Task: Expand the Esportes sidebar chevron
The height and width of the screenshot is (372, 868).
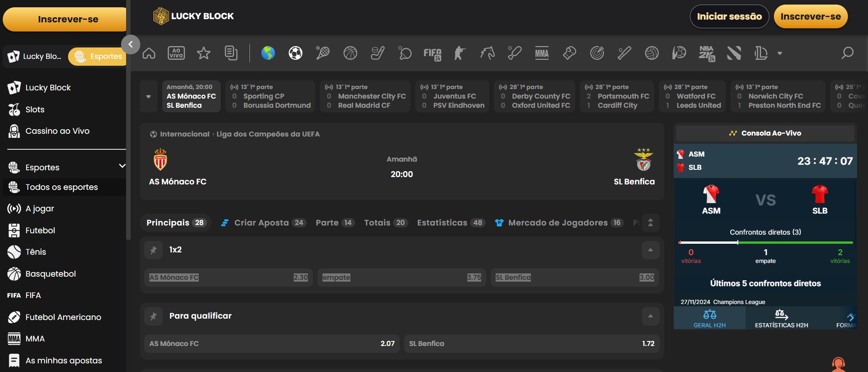Action: tap(122, 166)
